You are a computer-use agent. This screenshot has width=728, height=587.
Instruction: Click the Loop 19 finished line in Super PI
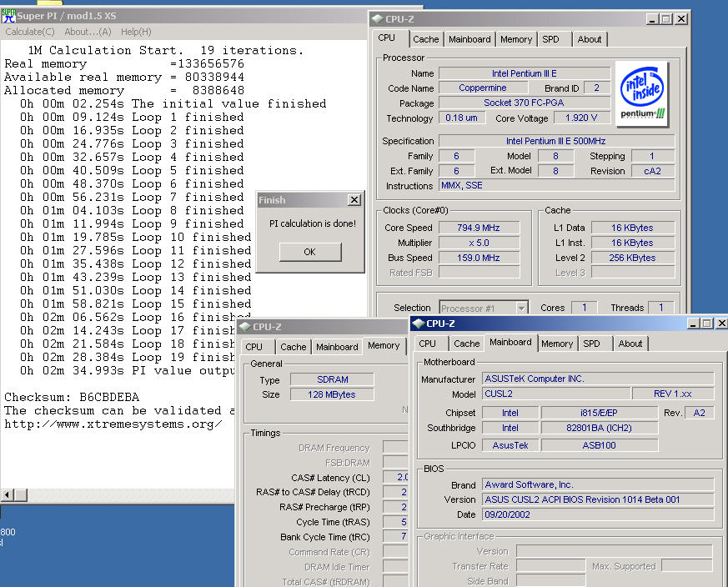point(128,357)
